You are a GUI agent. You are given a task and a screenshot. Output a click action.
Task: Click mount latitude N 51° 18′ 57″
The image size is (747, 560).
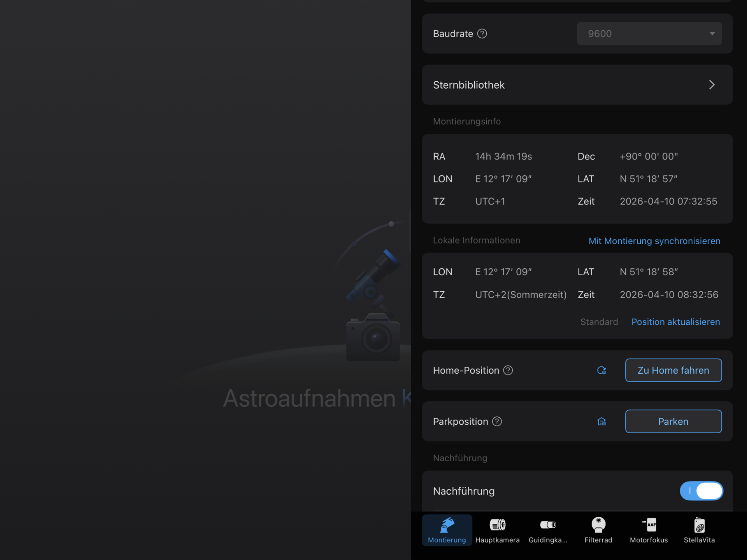tap(649, 179)
